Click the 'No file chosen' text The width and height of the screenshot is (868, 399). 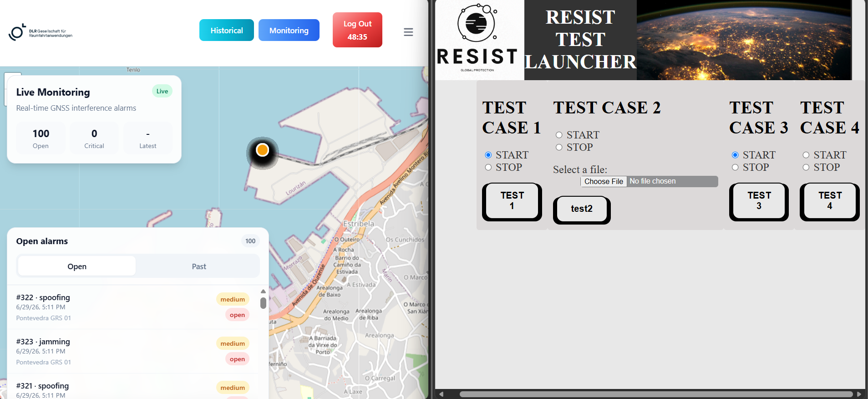pyautogui.click(x=653, y=181)
